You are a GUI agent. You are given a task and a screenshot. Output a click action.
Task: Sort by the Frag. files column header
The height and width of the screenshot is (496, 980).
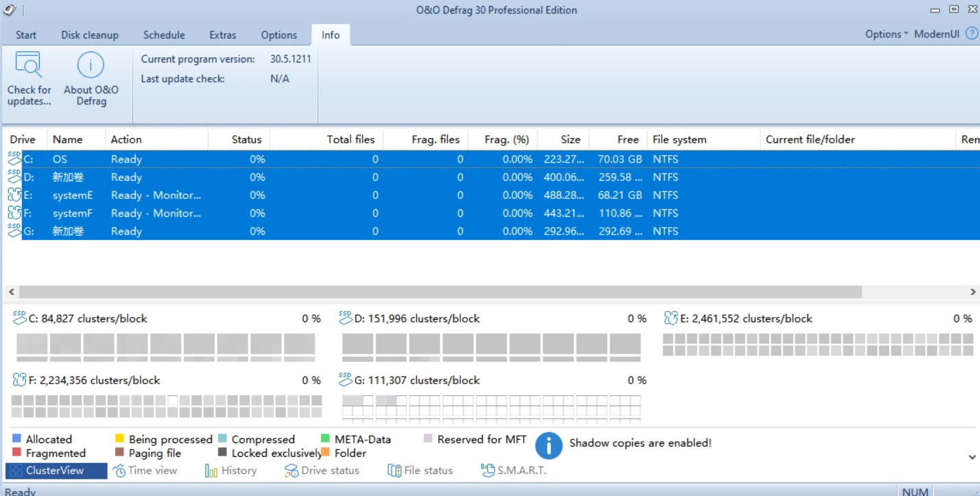435,139
